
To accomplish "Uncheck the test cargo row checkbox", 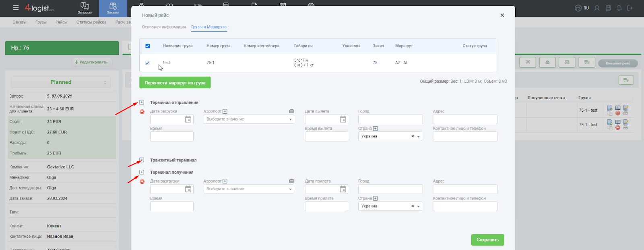I will [x=147, y=63].
